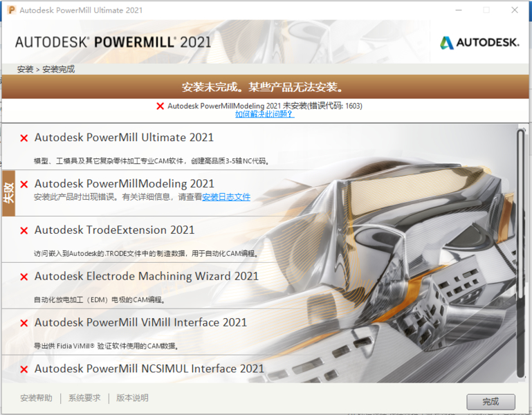Minimize the installer window
The height and width of the screenshot is (415, 532).
[459, 10]
